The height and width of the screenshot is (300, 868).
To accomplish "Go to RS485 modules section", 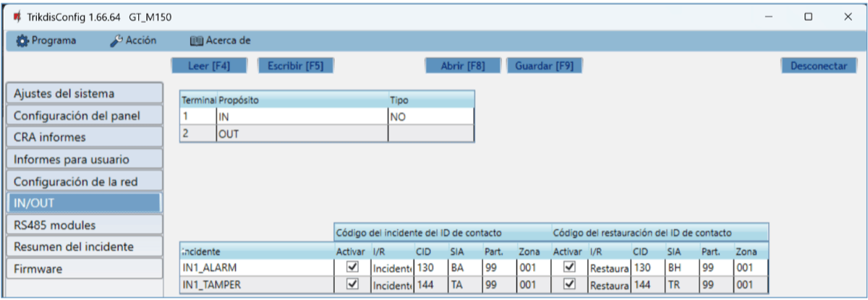I will point(83,225).
